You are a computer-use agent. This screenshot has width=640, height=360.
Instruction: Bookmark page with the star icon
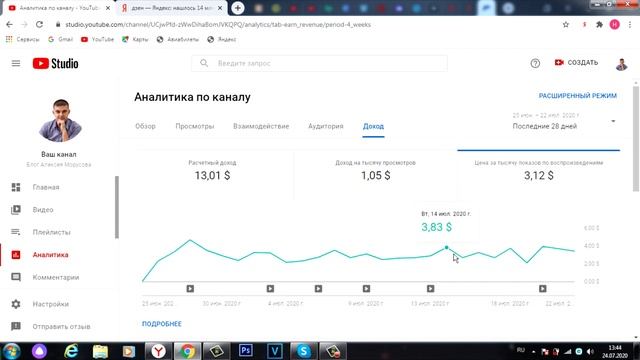(x=566, y=24)
